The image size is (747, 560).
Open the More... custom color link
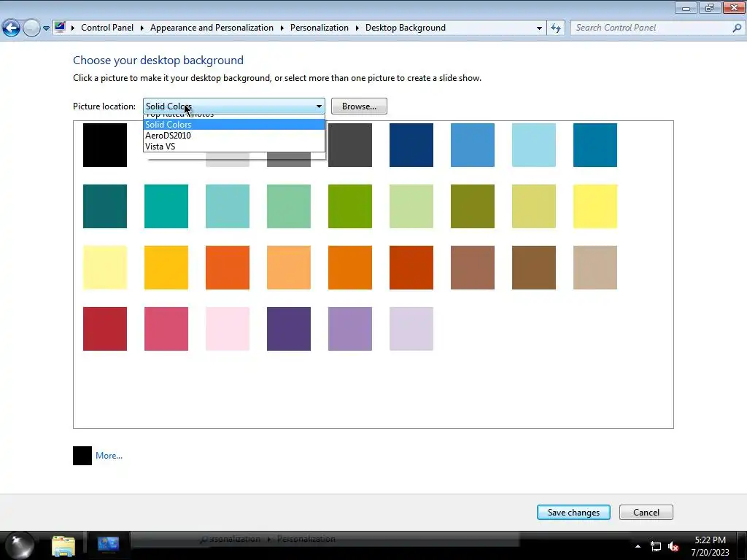point(109,456)
